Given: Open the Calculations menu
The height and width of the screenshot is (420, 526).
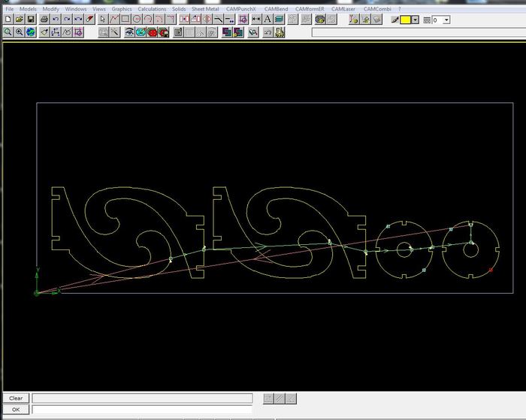Looking at the screenshot, I should tap(152, 9).
